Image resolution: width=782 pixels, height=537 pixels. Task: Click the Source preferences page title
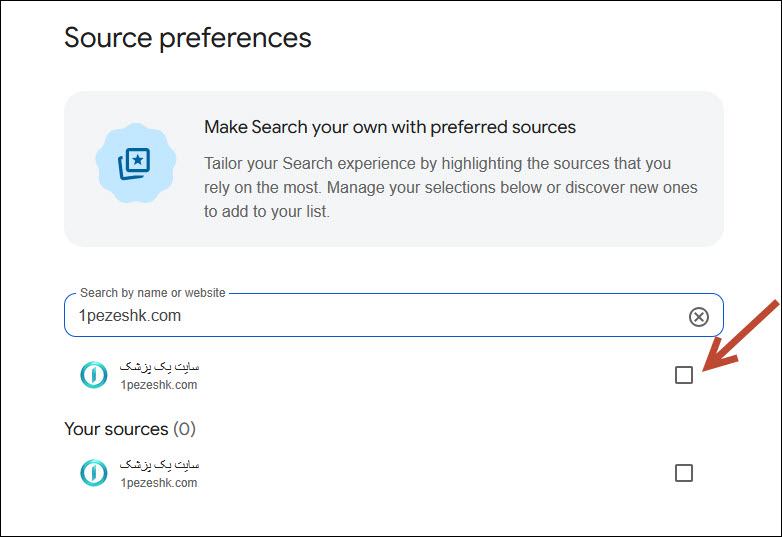188,38
